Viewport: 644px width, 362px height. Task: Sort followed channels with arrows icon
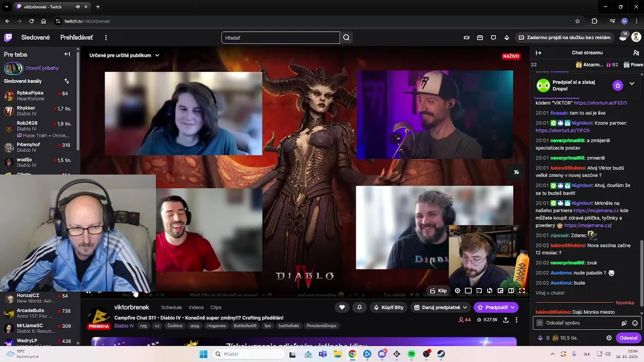point(66,81)
